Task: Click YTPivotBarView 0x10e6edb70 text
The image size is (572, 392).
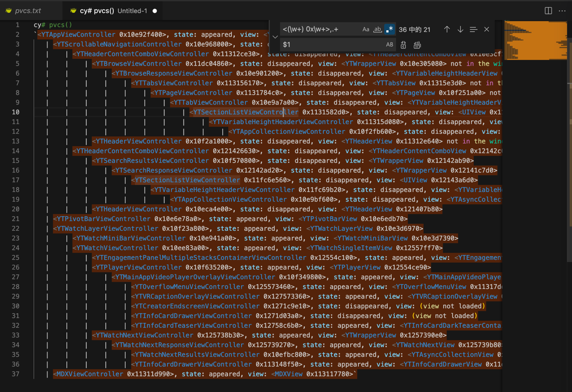Action: coord(353,219)
